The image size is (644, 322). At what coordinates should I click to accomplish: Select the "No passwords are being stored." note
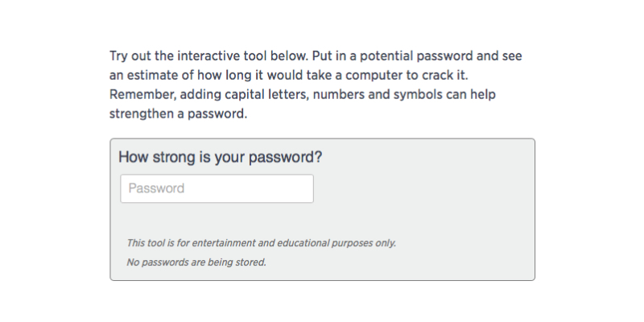196,262
